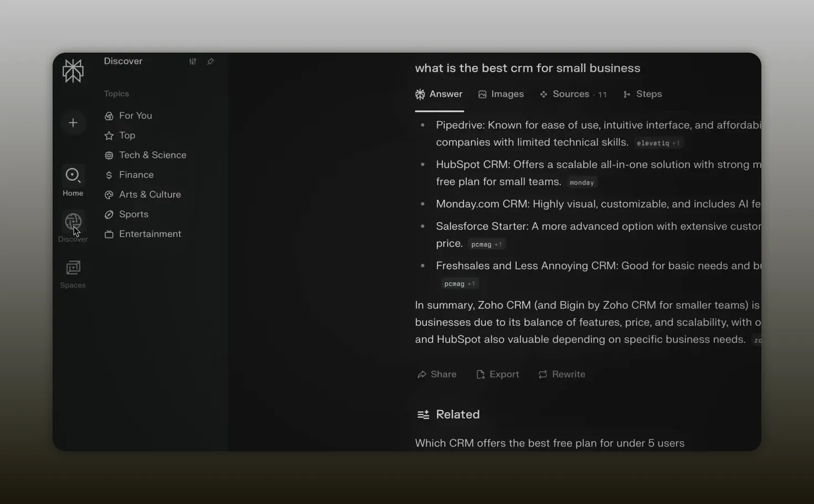The height and width of the screenshot is (504, 814).
Task: Rewrite the answer
Action: point(561,374)
